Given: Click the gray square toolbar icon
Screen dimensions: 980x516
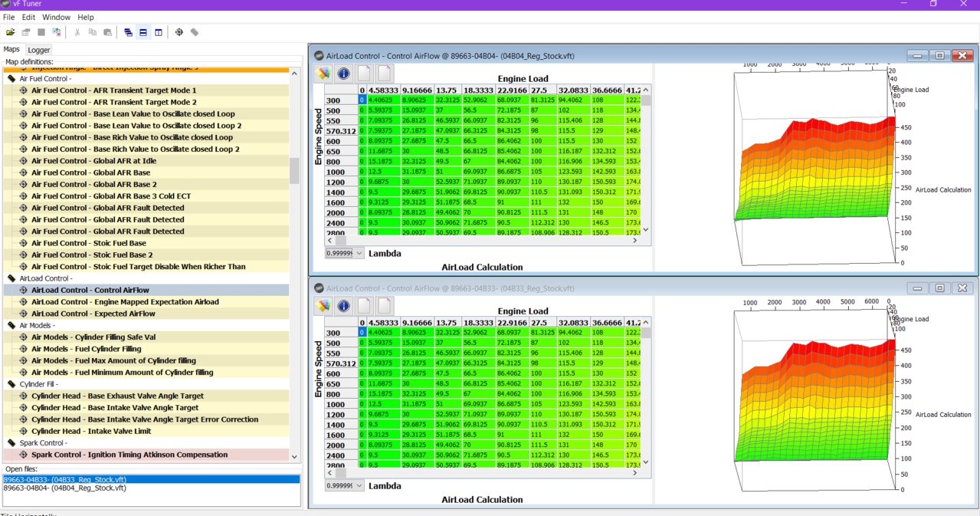Looking at the screenshot, I should point(41,32).
